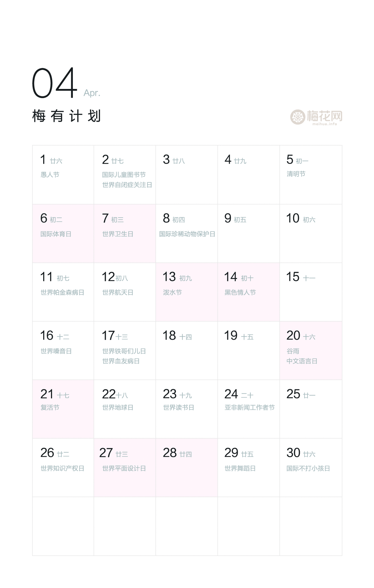The image size is (374, 588).
Task: Select the 世界帕金森病日 event on April 11
Action: (x=62, y=293)
